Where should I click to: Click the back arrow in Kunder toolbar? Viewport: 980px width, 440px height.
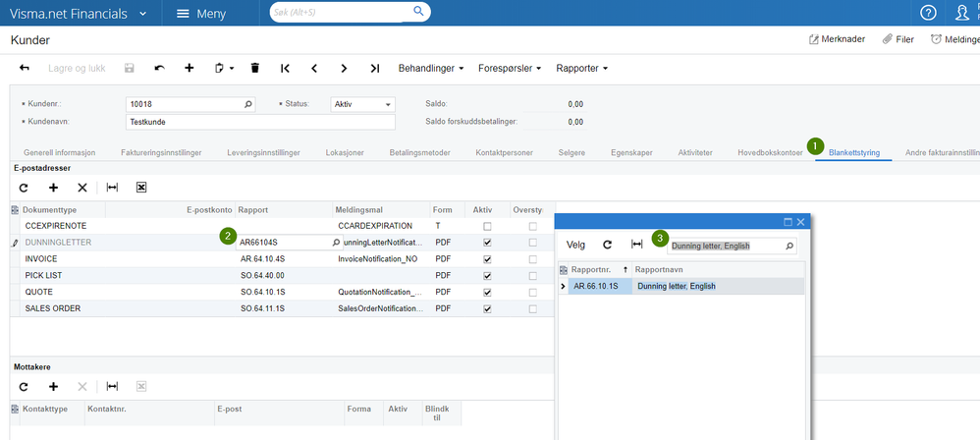(25, 69)
